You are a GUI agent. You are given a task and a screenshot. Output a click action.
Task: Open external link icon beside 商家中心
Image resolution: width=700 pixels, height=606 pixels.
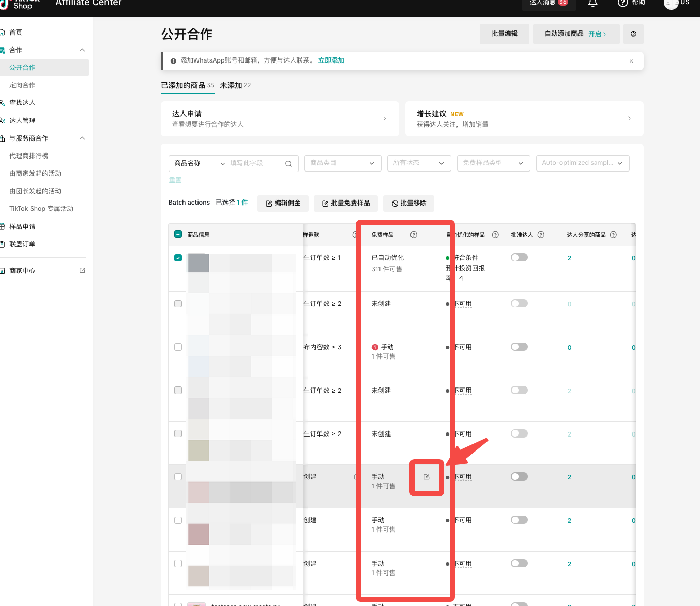pos(82,270)
